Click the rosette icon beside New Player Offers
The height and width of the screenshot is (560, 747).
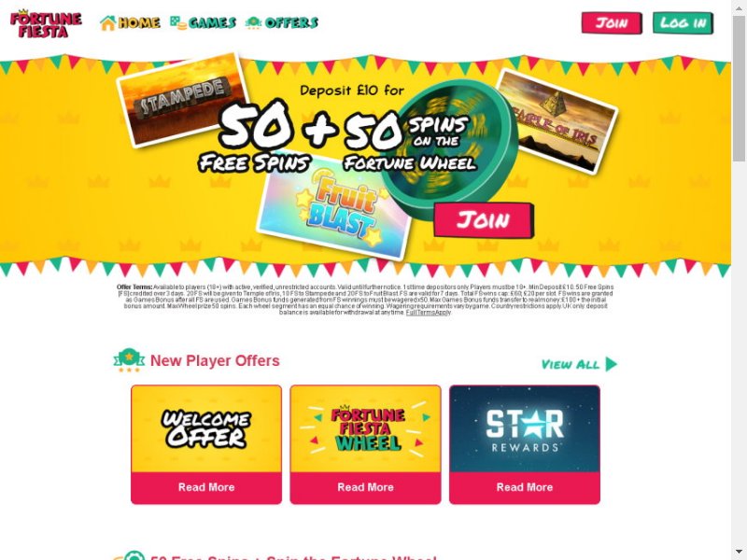129,360
